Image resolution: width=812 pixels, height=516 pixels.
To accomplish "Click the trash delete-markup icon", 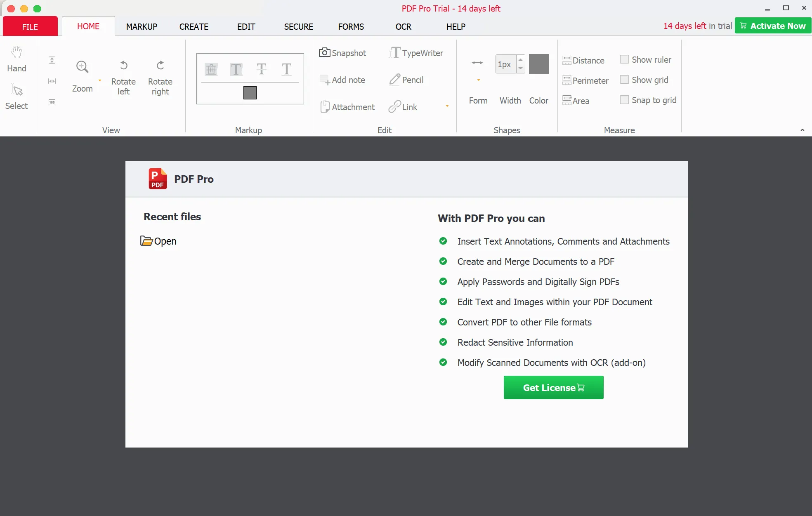I will (211, 69).
